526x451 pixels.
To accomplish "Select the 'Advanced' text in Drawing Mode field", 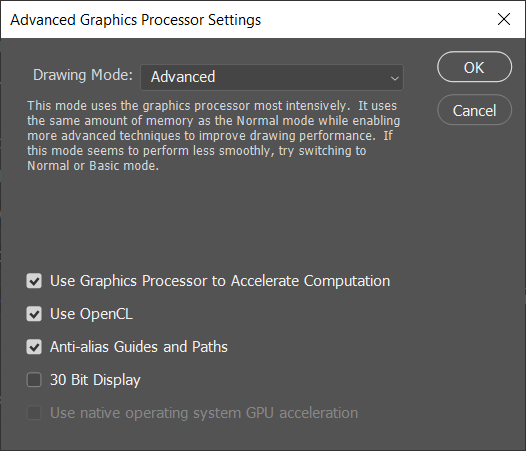I will point(183,77).
